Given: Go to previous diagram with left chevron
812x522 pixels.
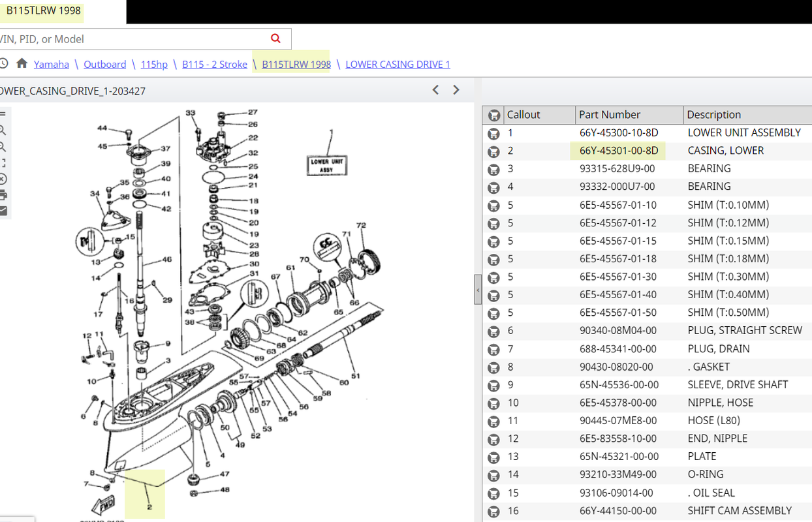Looking at the screenshot, I should (x=435, y=90).
